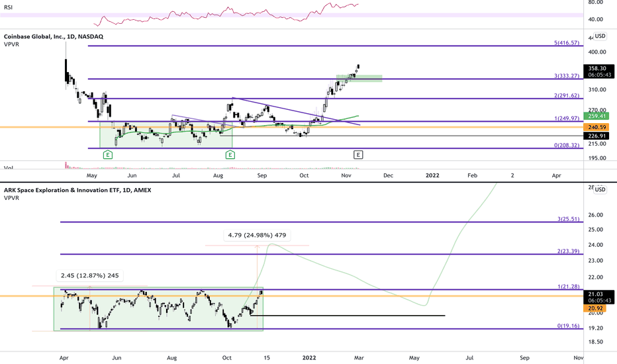This screenshot has width=617, height=364.
Task: Click the gray upcoming earnings E marker
Action: (x=358, y=155)
